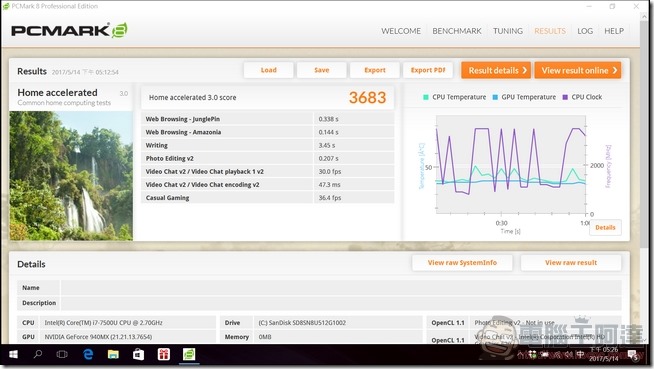
Task: Open File Explorer from the taskbar
Action: pos(113,355)
